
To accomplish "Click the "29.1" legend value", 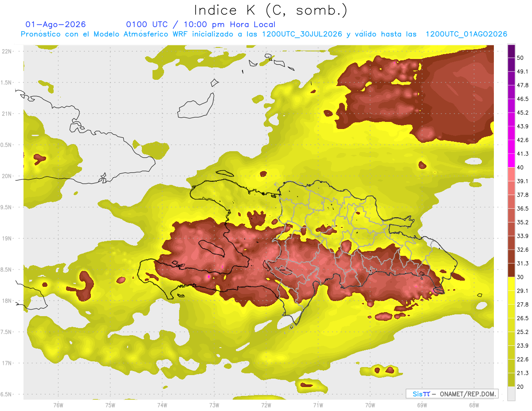I will coord(523,291).
